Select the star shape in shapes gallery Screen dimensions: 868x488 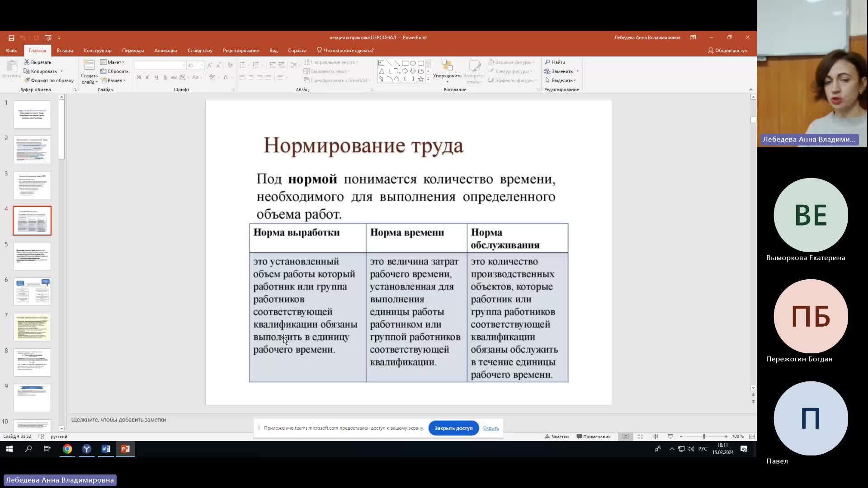421,79
